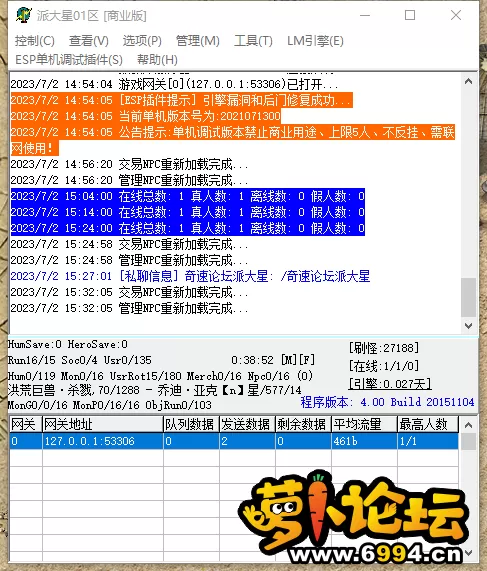487x571 pixels.
Task: Click the 剩余数据 column header
Action: coord(303,424)
